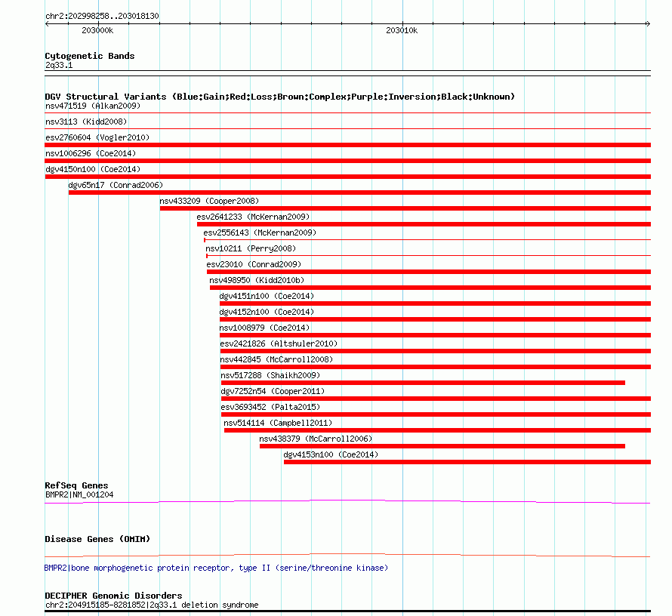
Task: Click the chr2:202998258..203018130 coordinate label
Action: point(102,16)
